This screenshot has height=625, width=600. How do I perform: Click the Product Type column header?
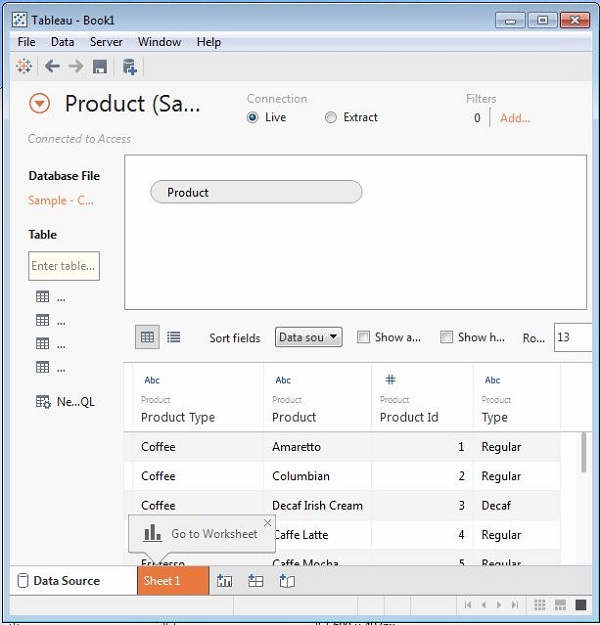pos(178,417)
